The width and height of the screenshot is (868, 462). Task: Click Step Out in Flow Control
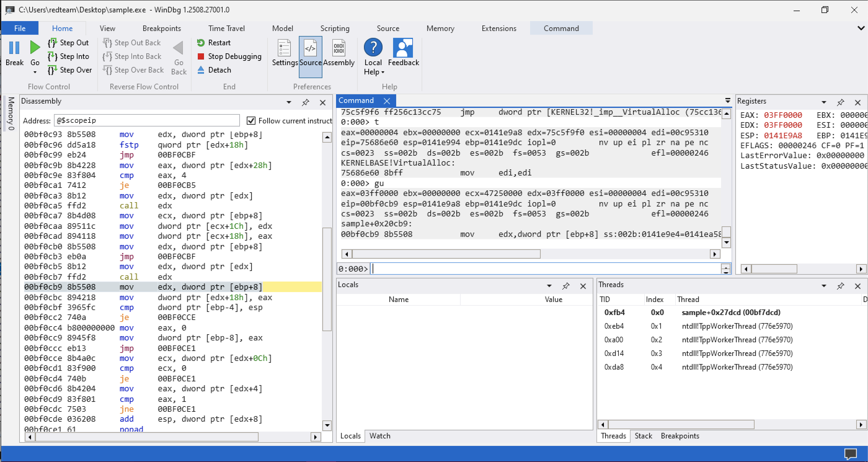click(69, 43)
